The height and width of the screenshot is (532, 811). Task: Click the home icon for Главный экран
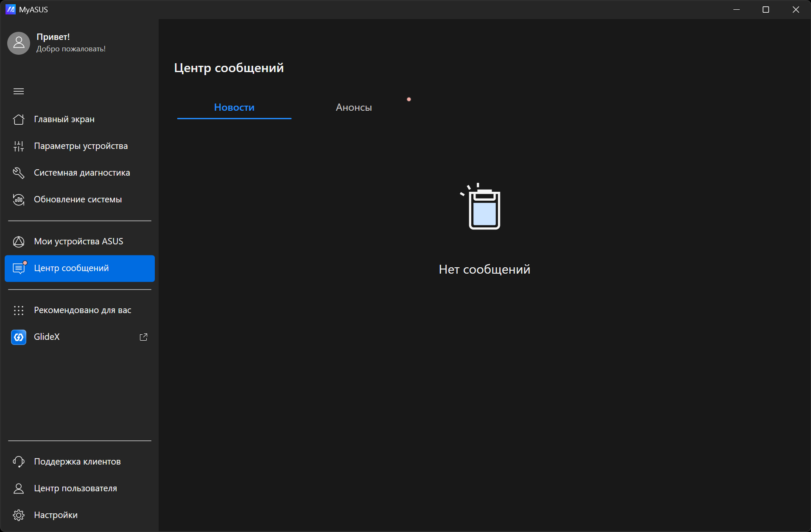click(19, 120)
